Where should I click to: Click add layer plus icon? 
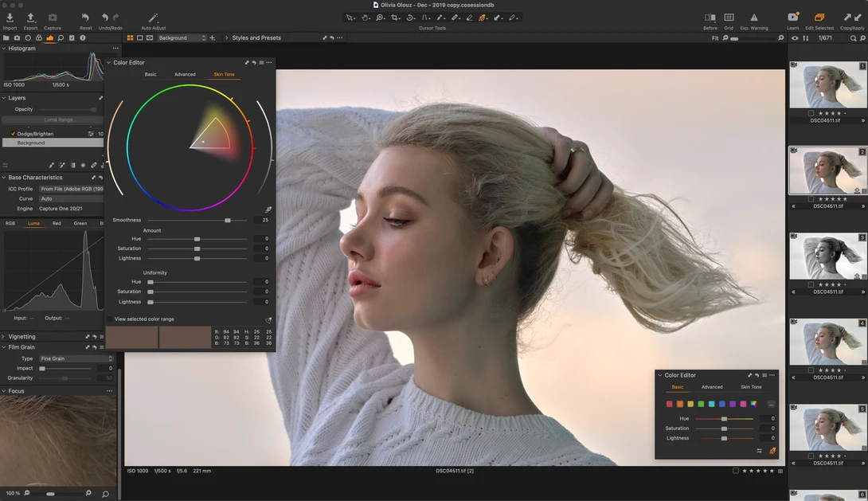pos(213,38)
